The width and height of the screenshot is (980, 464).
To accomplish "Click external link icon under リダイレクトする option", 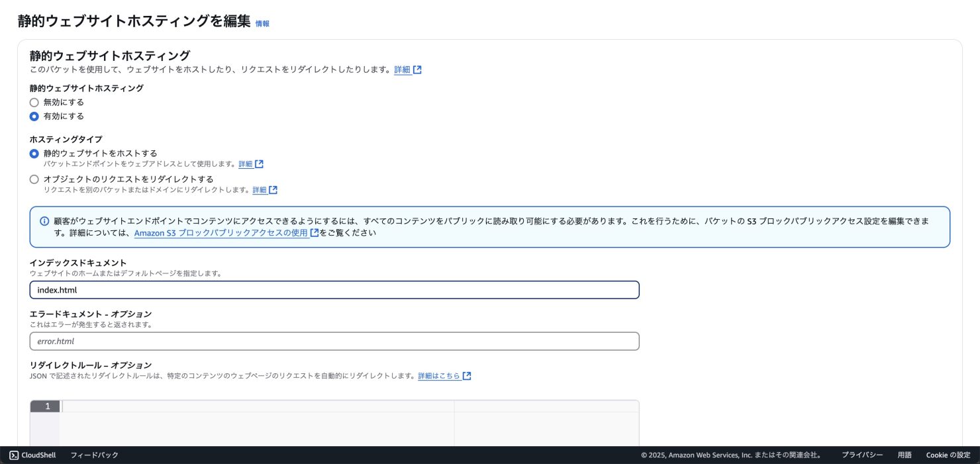I will [x=273, y=190].
